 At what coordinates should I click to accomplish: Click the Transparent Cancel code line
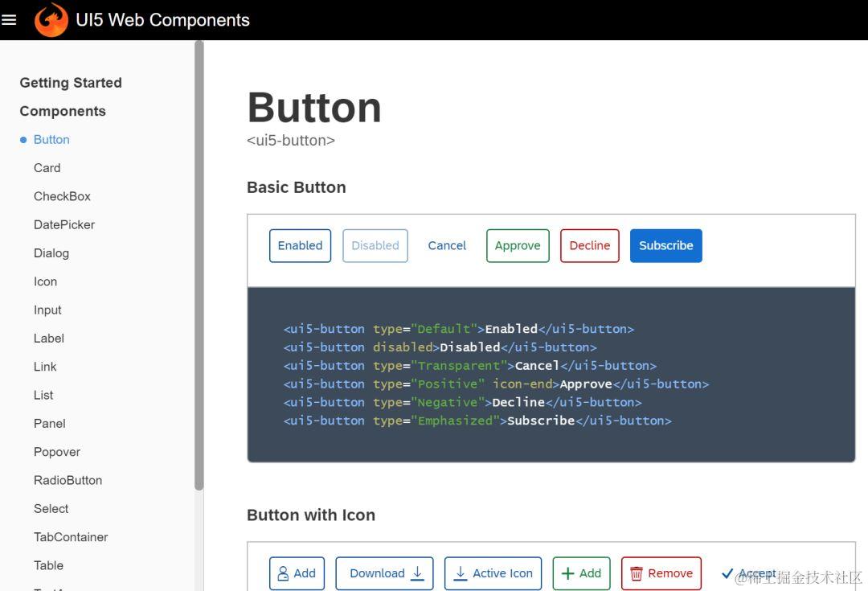tap(470, 366)
